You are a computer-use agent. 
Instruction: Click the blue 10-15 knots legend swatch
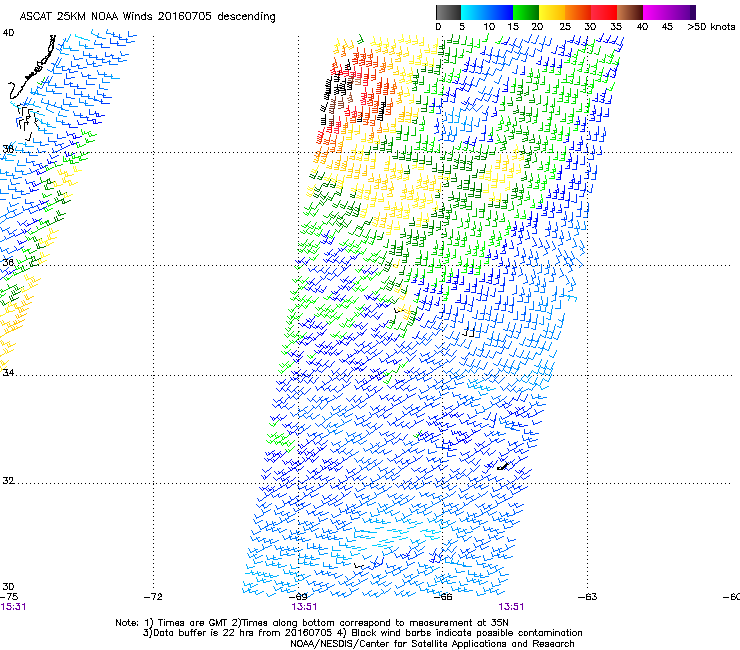click(x=500, y=12)
